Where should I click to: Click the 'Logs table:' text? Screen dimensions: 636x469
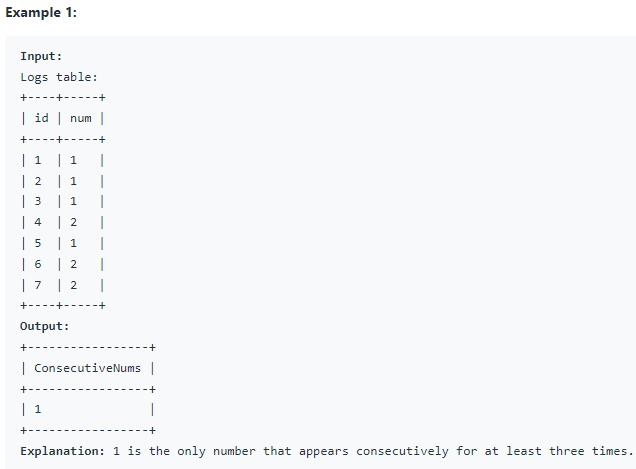(59, 77)
